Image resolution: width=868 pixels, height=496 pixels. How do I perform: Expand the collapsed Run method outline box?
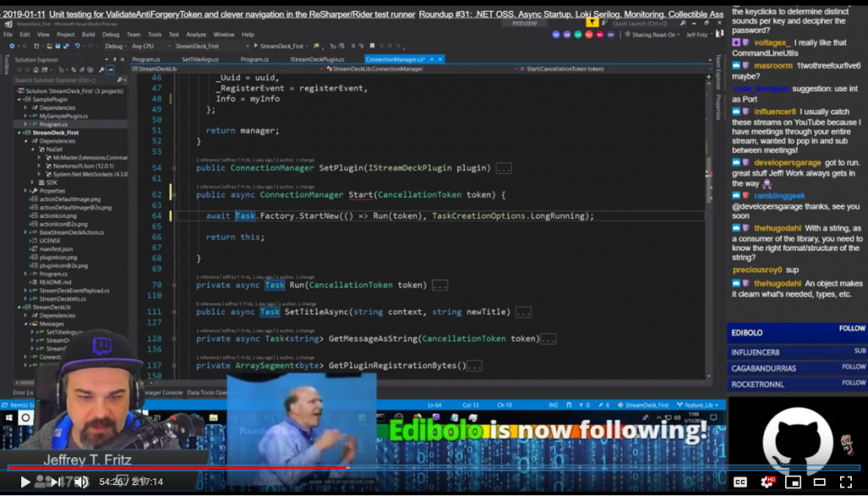(x=440, y=286)
